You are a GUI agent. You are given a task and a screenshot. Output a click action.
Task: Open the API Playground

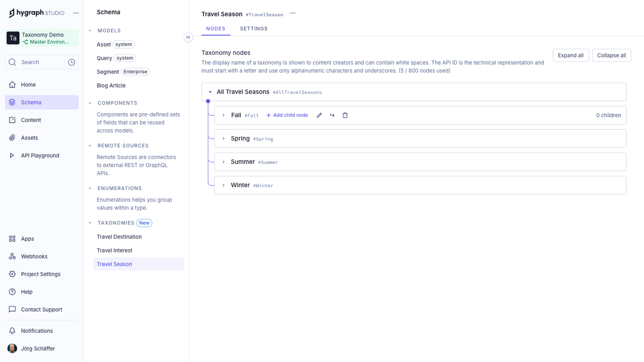(40, 156)
